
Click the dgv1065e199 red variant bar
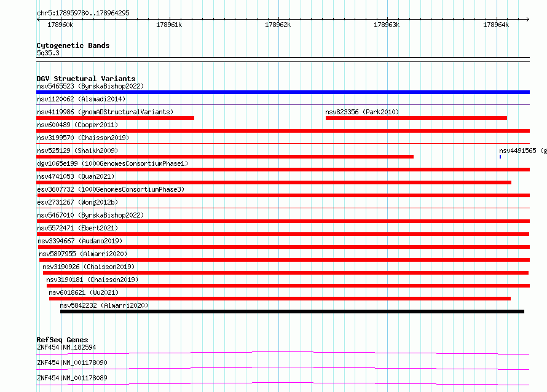(x=283, y=170)
